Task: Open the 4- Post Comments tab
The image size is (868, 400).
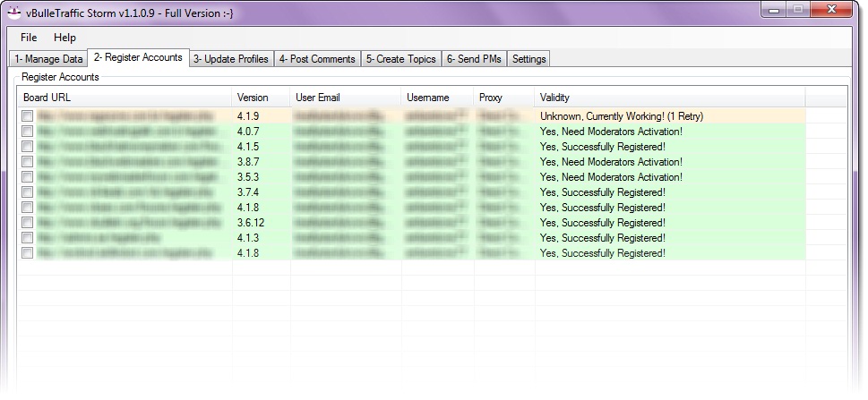Action: click(317, 59)
